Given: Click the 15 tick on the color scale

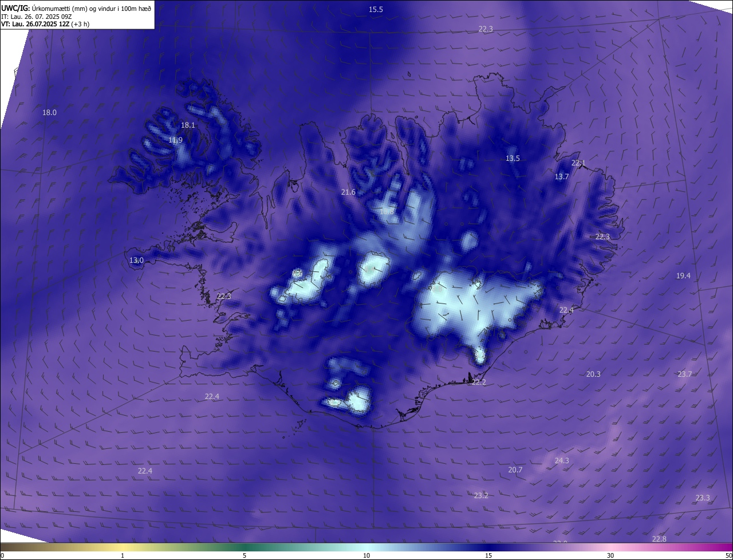Looking at the screenshot, I should [x=488, y=555].
